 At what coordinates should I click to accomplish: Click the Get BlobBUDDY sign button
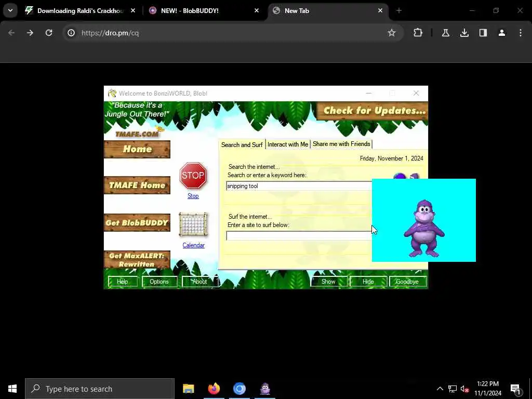(x=137, y=222)
